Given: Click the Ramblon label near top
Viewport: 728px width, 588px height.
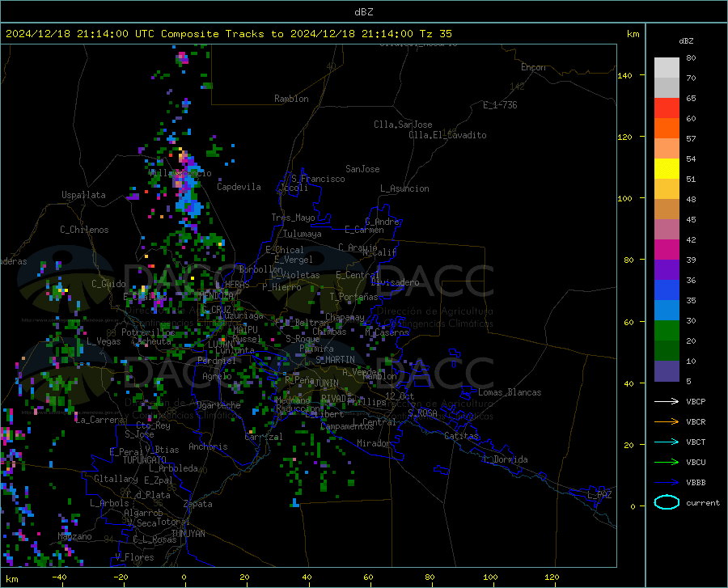Looking at the screenshot, I should pos(291,99).
